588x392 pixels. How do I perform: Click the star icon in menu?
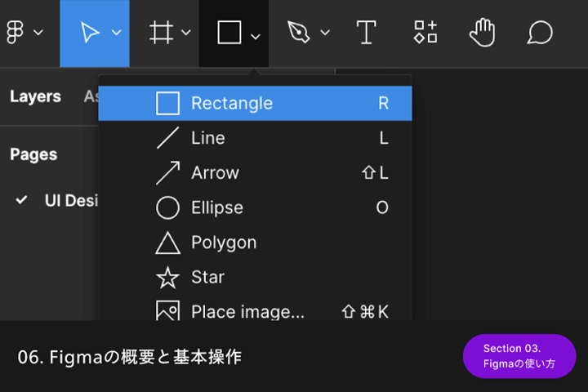pyautogui.click(x=167, y=278)
